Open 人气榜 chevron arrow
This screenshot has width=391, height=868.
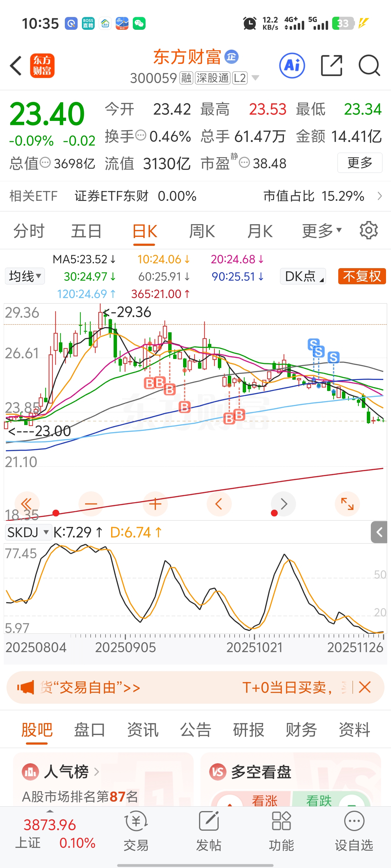97,772
